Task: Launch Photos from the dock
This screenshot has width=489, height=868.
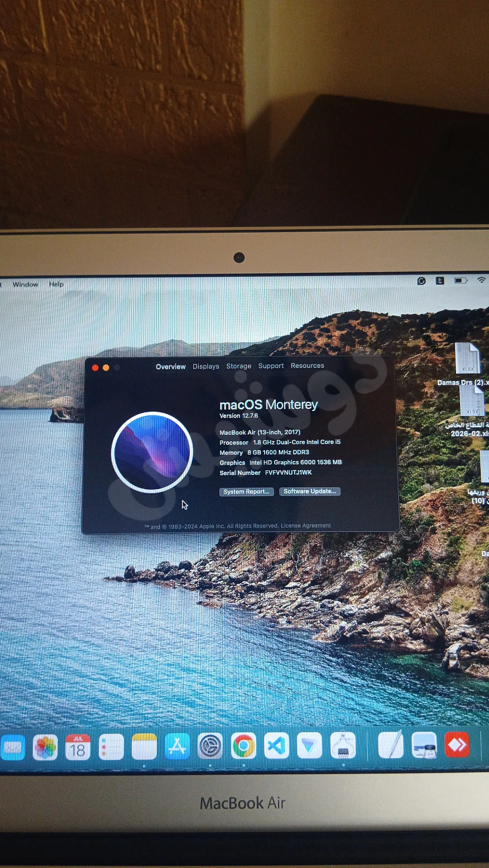Action: point(45,747)
